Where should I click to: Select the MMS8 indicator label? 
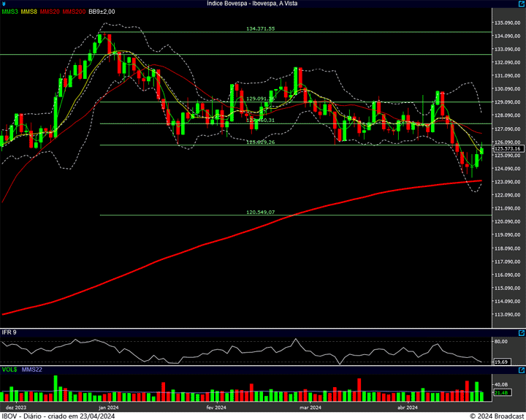click(x=29, y=12)
